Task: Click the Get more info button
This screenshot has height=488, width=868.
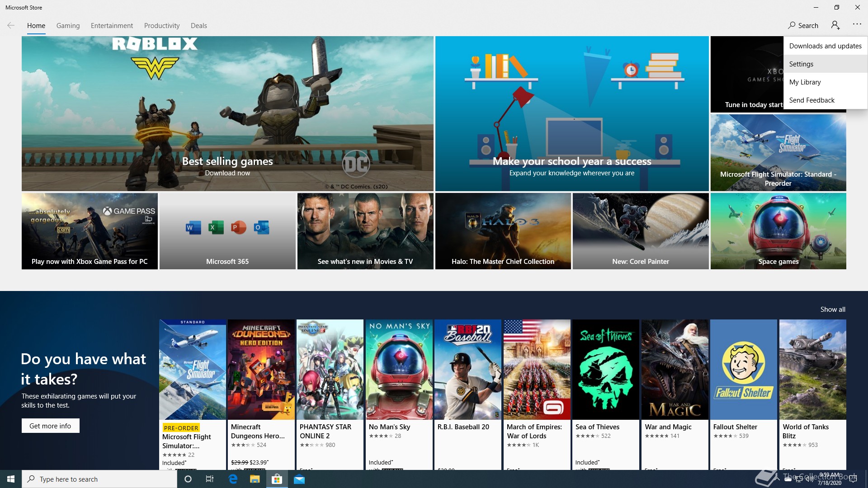Action: pyautogui.click(x=50, y=426)
